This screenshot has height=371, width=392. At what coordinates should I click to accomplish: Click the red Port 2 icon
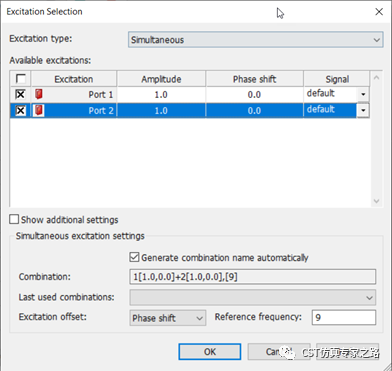pyautogui.click(x=39, y=110)
